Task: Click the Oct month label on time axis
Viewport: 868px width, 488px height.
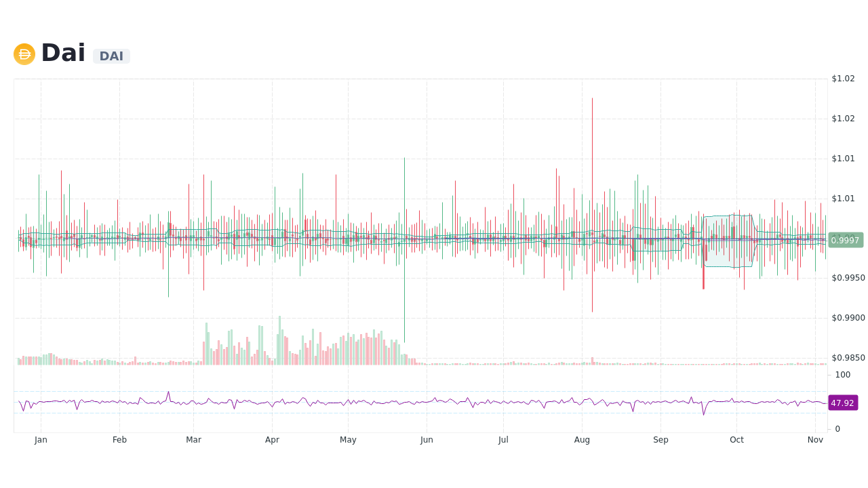Action: pos(736,440)
